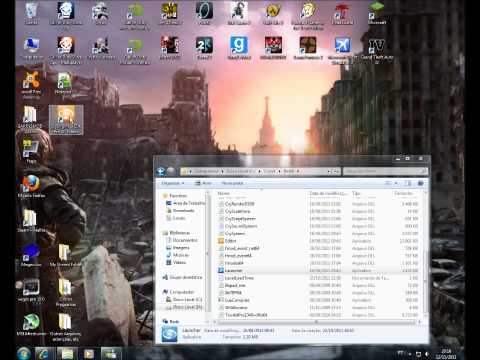Go back using Explorer's back arrow
The width and height of the screenshot is (480, 360).
(161, 171)
